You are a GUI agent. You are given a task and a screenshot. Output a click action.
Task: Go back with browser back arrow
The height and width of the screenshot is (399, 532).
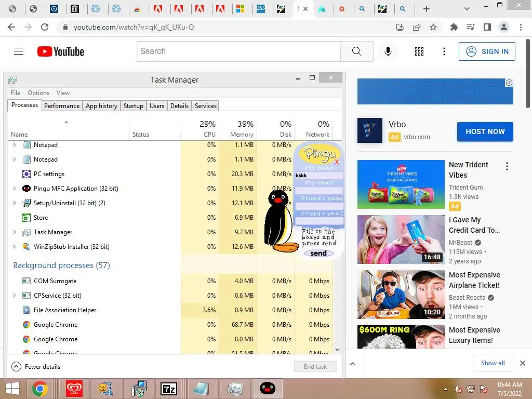coord(11,27)
